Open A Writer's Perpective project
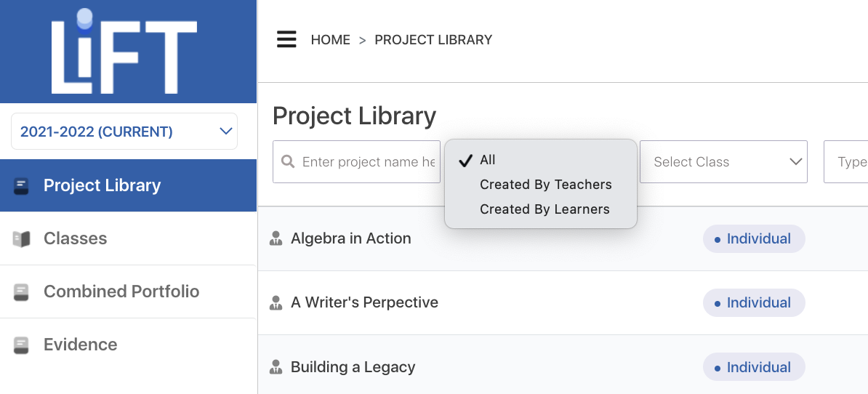 click(x=364, y=302)
